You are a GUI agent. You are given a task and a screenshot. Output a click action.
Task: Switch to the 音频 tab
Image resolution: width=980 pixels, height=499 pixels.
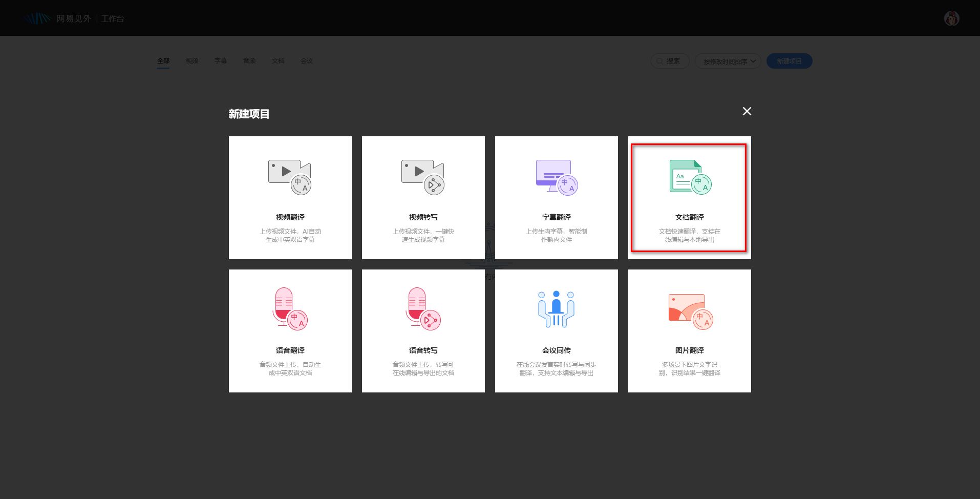click(x=249, y=61)
